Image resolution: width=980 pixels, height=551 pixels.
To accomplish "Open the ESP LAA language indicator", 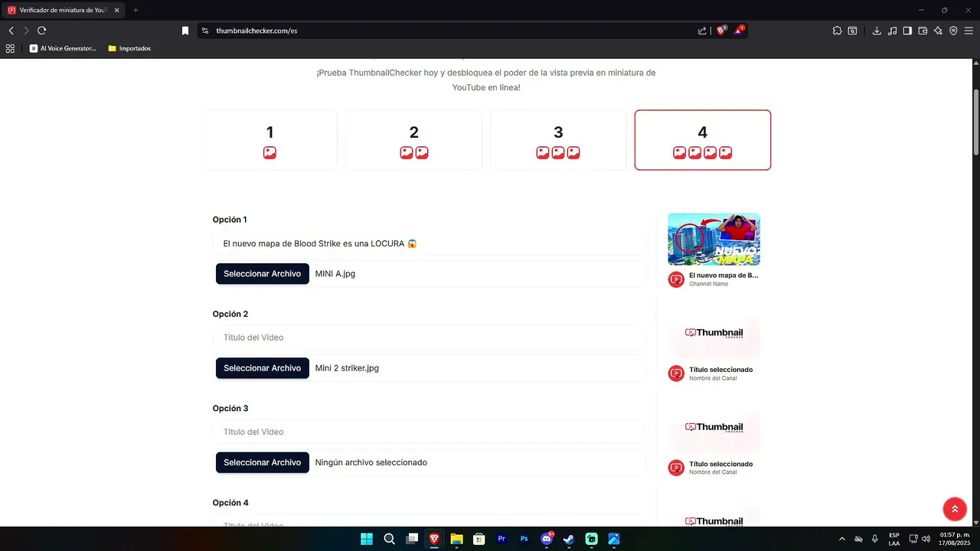I will pos(894,539).
